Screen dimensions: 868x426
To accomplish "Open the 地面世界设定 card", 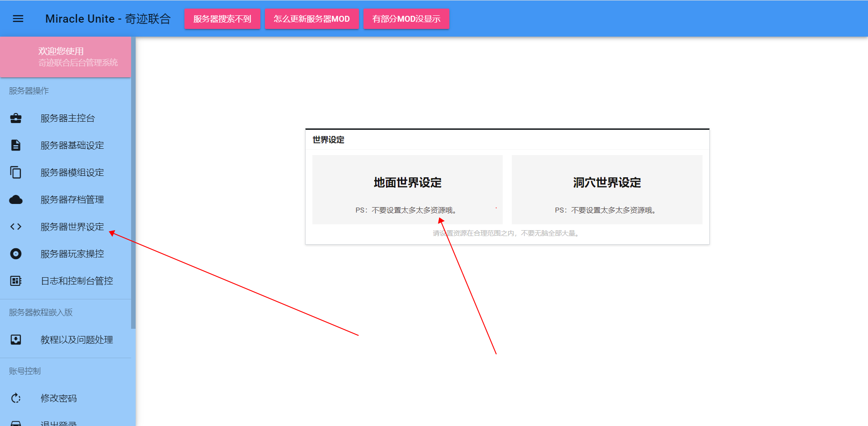I will (x=407, y=189).
